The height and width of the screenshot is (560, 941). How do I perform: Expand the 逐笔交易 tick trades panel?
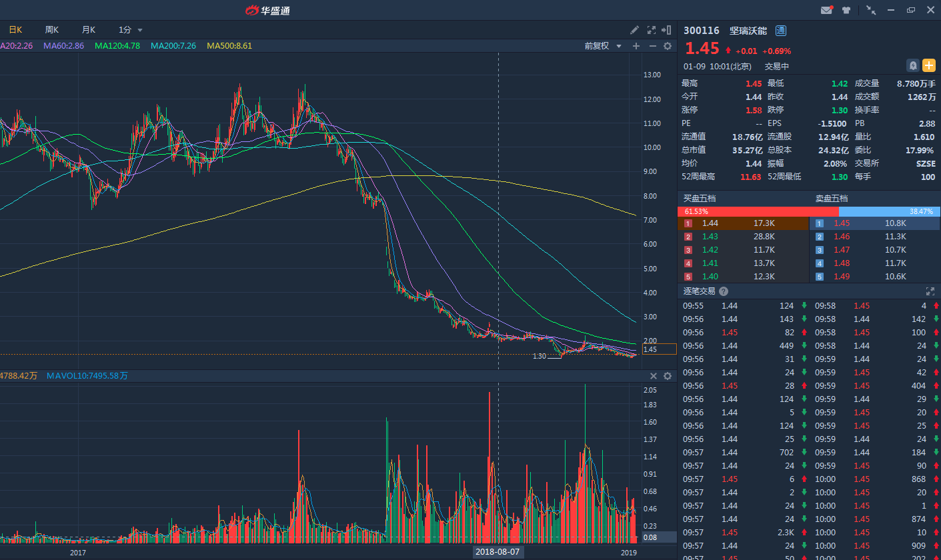pos(930,291)
